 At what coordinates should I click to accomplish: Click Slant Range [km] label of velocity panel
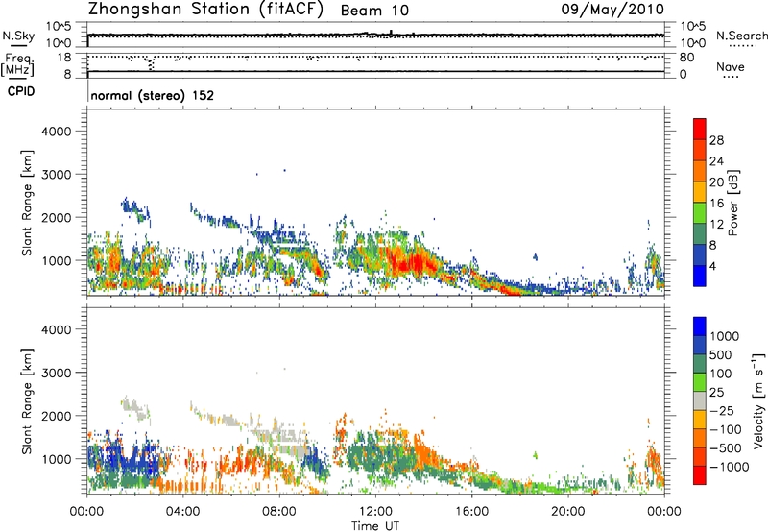click(27, 401)
